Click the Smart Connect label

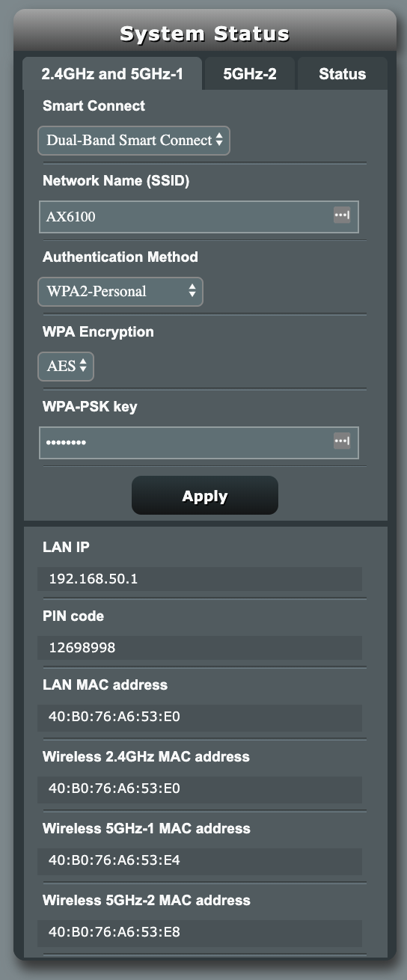click(94, 106)
